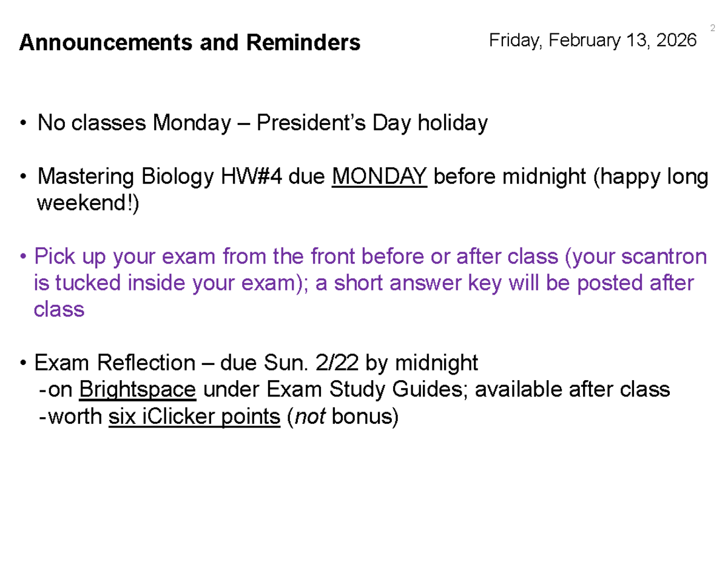Click the underlined Brightspace link
The image size is (728, 562).
coord(137,390)
